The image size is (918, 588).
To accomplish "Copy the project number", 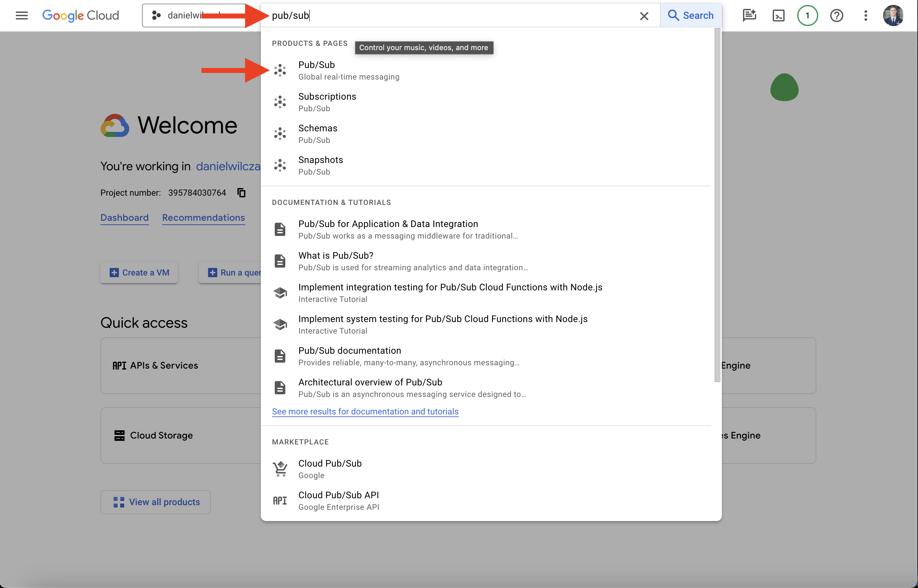I will point(241,193).
